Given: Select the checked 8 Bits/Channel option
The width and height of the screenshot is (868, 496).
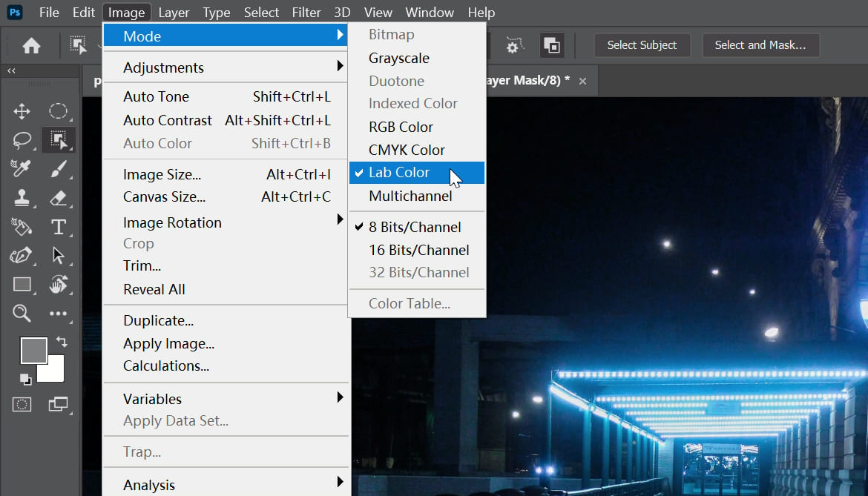Looking at the screenshot, I should coord(415,227).
